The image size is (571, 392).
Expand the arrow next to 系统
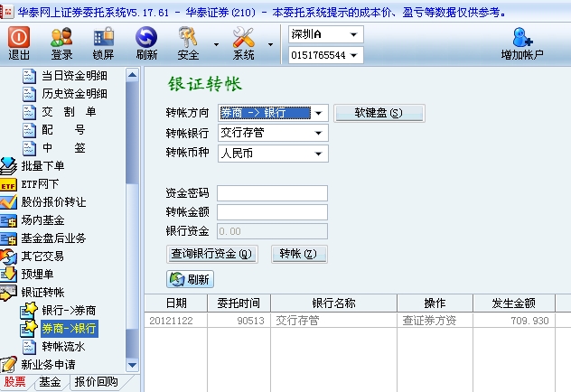click(270, 44)
